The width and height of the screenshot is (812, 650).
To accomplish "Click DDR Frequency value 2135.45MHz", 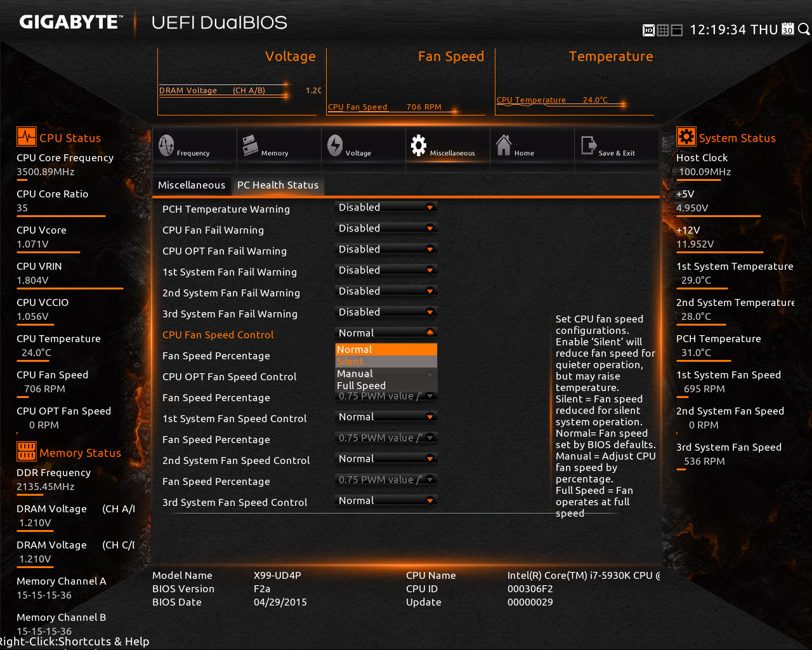I will tap(46, 487).
